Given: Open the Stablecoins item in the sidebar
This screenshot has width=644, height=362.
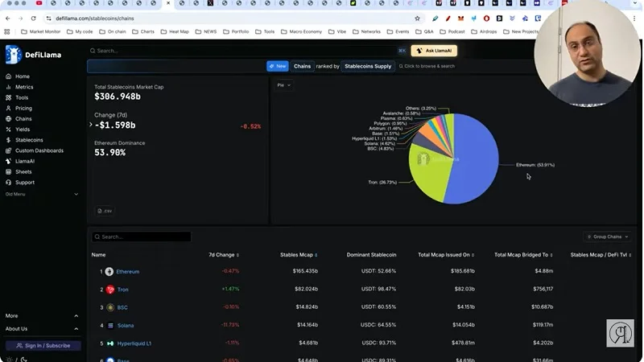Looking at the screenshot, I should [29, 140].
